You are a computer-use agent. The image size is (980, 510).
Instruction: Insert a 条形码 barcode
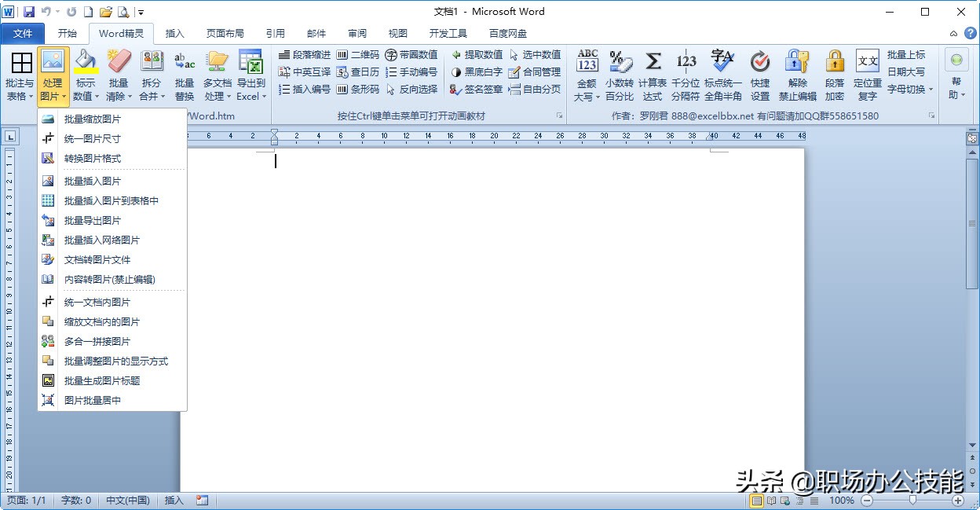click(358, 90)
